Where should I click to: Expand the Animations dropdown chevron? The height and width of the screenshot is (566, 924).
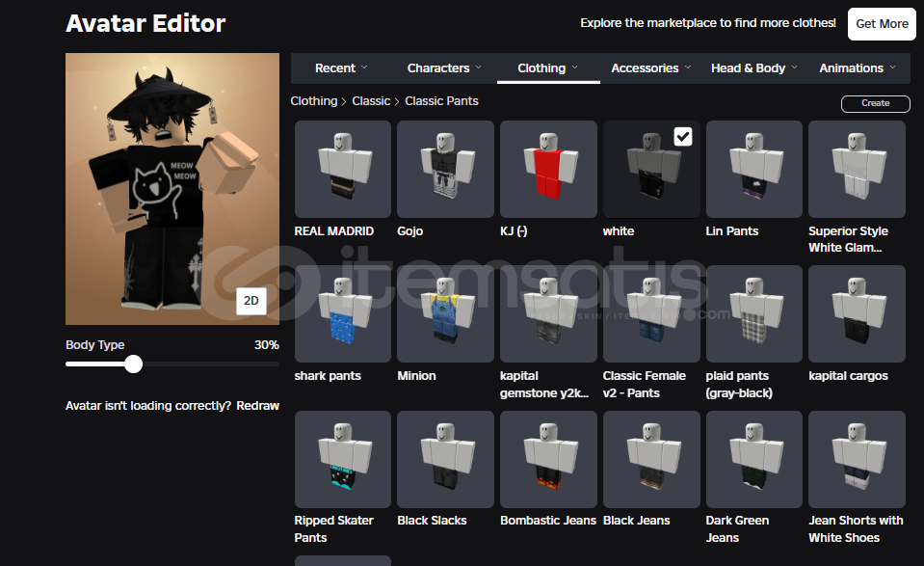[x=893, y=67]
